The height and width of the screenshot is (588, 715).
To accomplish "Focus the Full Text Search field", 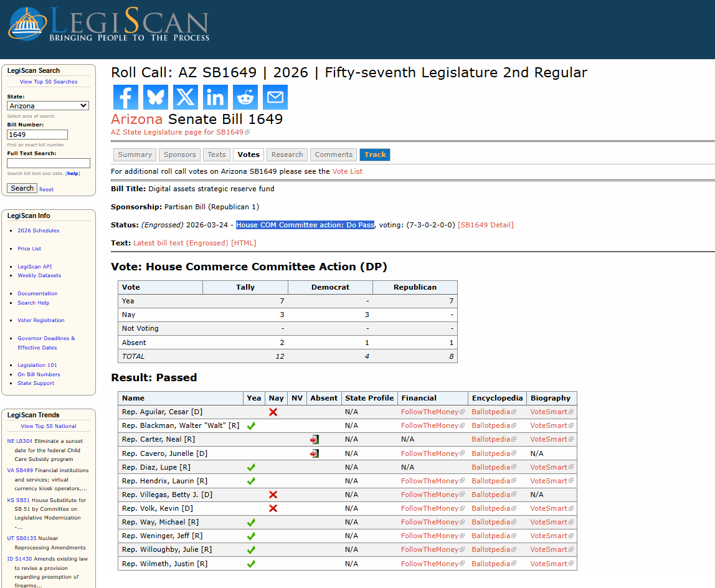I will point(49,163).
